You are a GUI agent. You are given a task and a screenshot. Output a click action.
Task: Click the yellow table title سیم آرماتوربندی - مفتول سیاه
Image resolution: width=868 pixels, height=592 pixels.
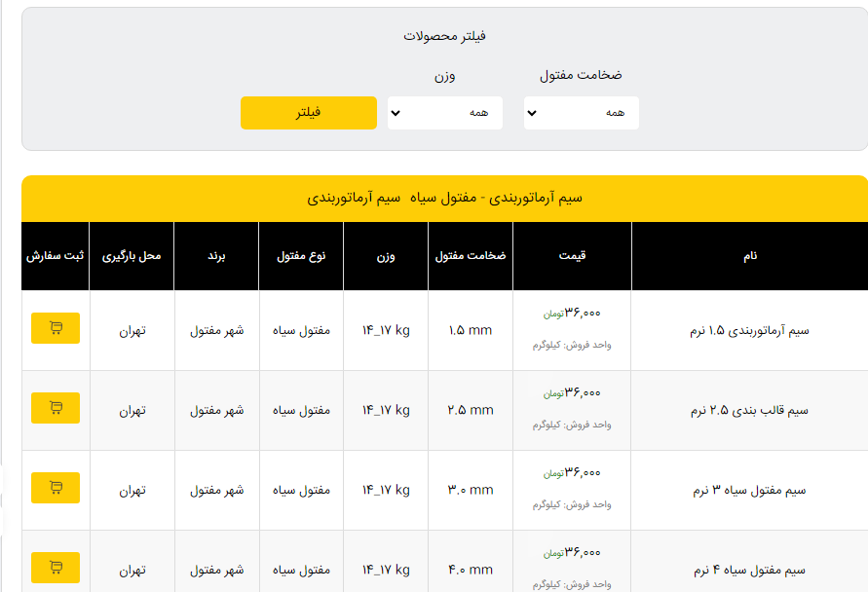[x=444, y=198]
